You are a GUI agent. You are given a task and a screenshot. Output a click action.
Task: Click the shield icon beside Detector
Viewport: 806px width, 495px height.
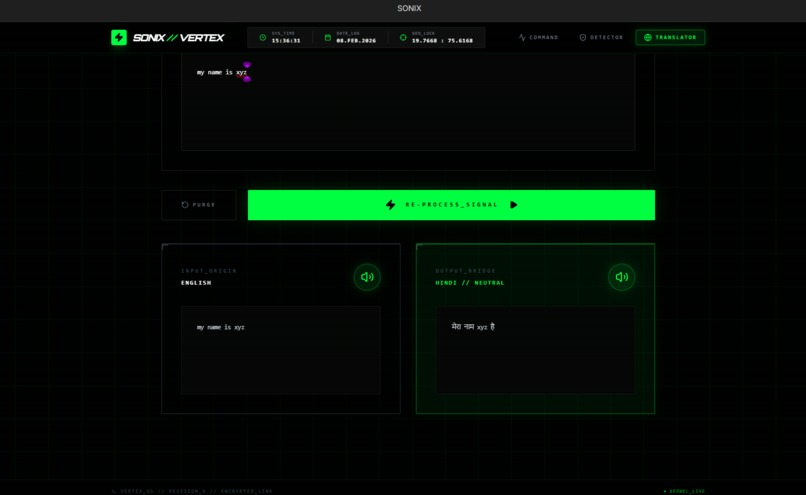click(582, 38)
